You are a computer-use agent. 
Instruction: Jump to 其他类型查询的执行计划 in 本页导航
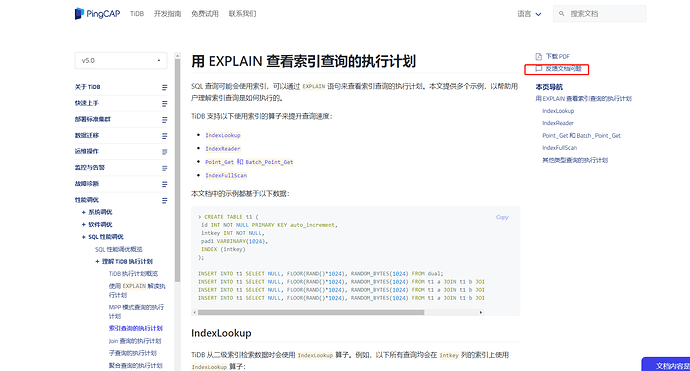tap(575, 160)
